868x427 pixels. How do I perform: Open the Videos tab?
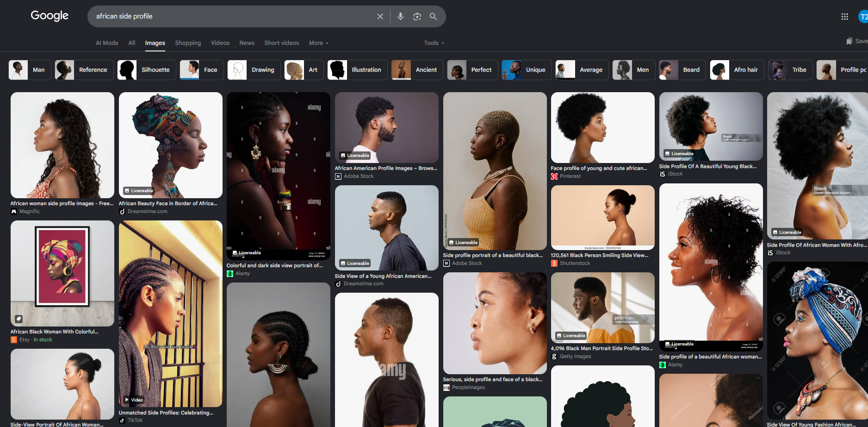(x=220, y=43)
